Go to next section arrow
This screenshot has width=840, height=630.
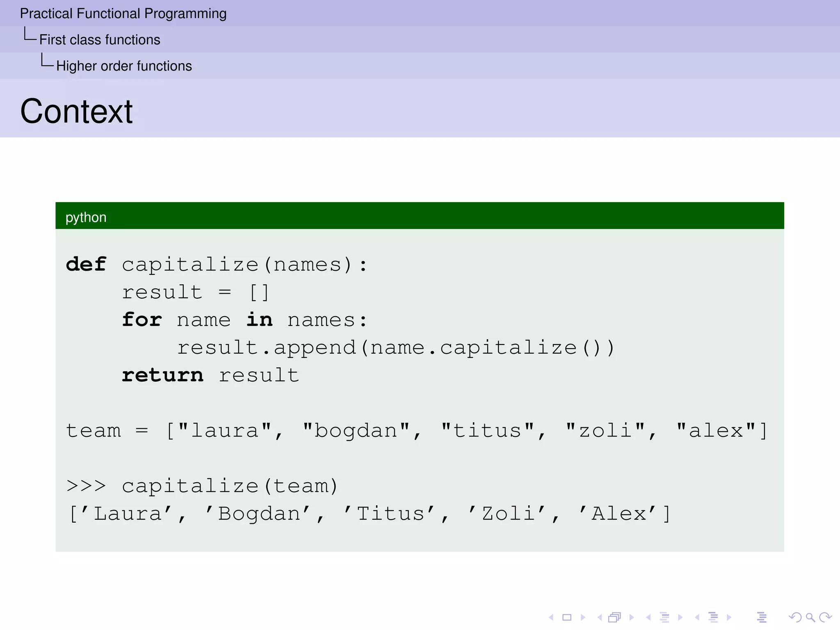729,617
